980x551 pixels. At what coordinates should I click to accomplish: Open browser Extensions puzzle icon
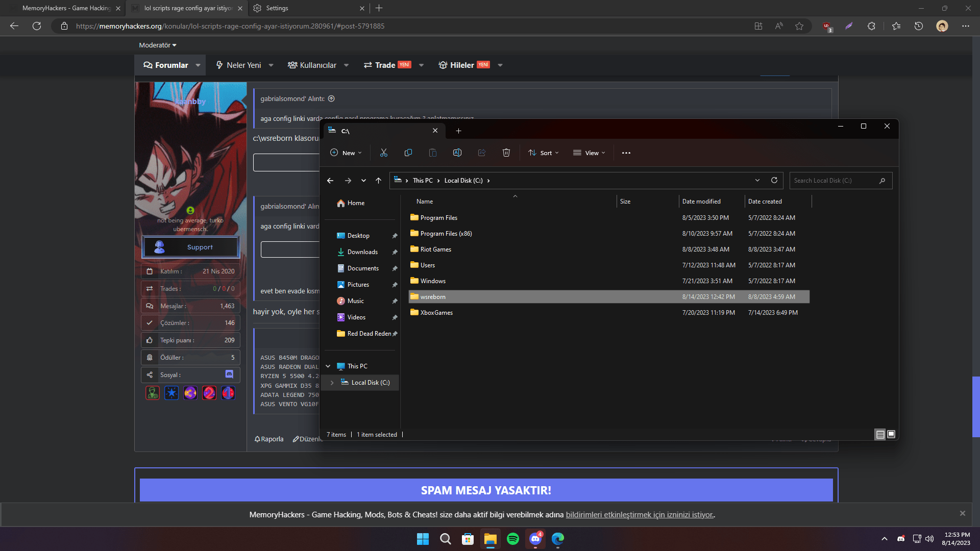[871, 26]
